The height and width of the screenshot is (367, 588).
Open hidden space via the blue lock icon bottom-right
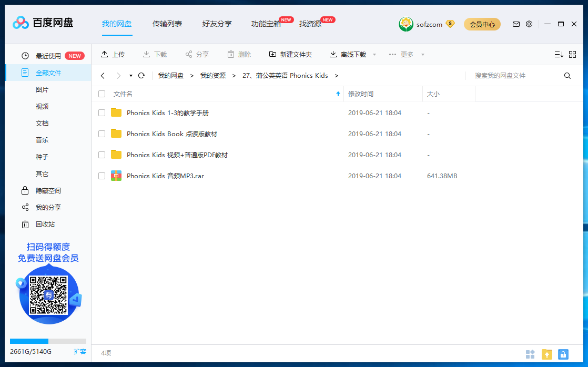(563, 354)
